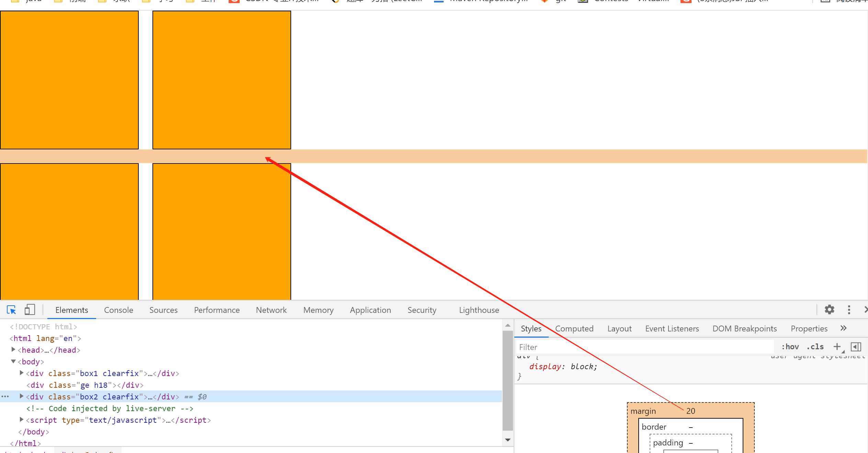This screenshot has height=453, width=868.
Task: Select the Computed pane tab
Action: coord(574,329)
